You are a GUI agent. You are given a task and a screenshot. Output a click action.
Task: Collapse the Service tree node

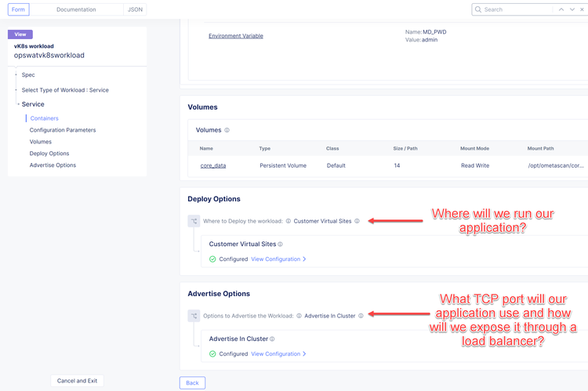tap(18, 104)
